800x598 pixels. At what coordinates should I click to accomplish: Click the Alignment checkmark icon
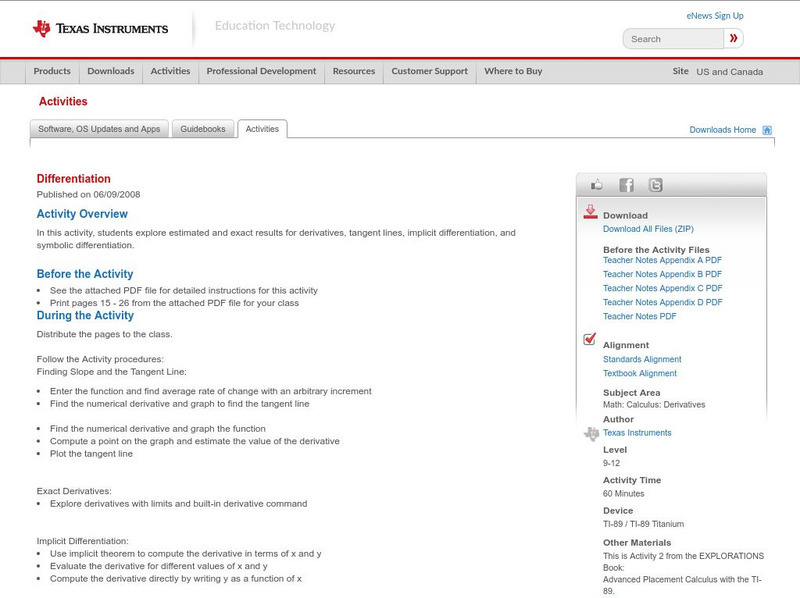click(590, 340)
